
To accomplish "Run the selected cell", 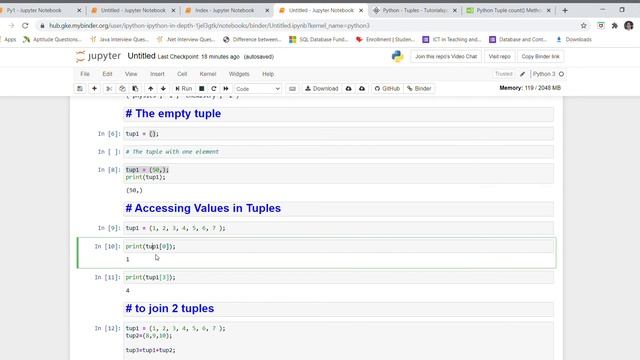I will [x=183, y=89].
